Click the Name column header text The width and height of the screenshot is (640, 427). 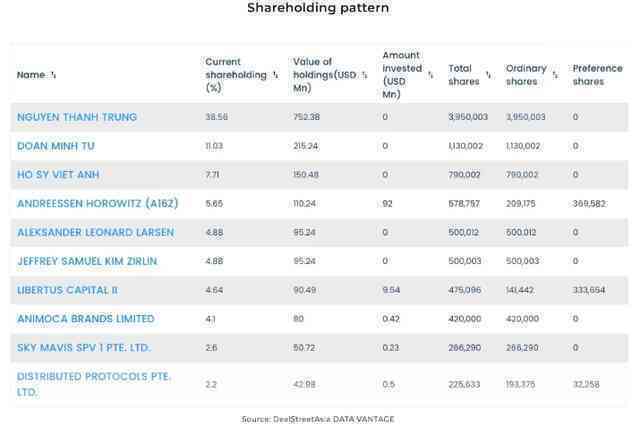pyautogui.click(x=31, y=75)
